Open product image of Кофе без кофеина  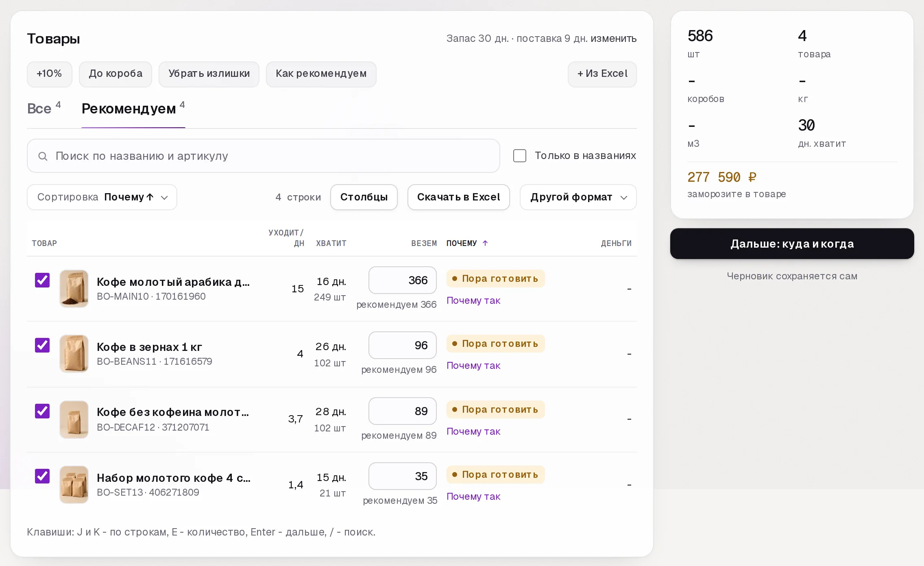click(74, 420)
